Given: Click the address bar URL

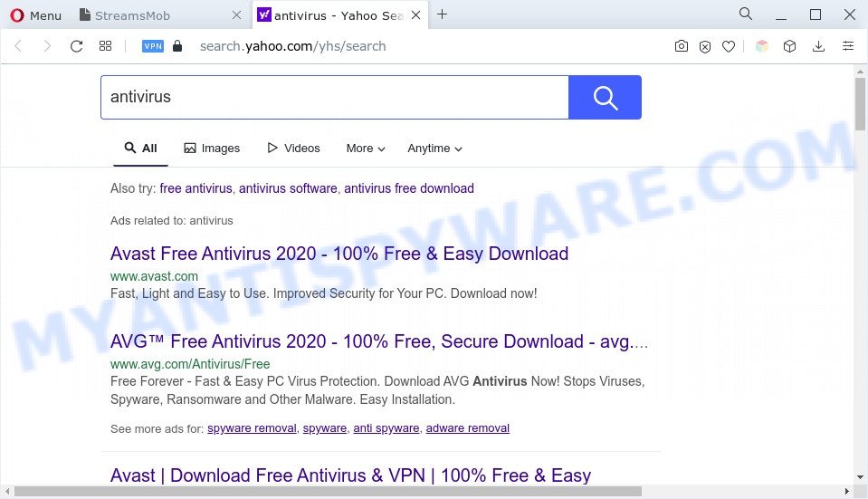Looking at the screenshot, I should (x=293, y=46).
